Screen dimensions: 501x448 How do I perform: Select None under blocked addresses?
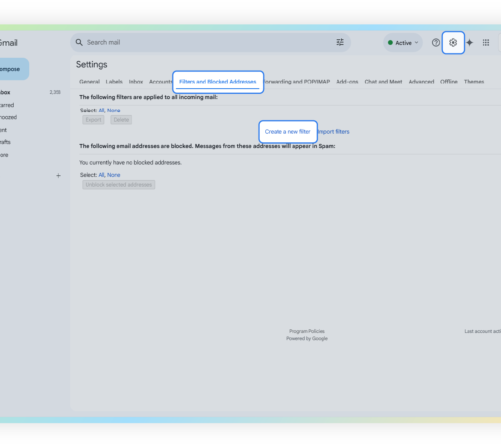(114, 175)
